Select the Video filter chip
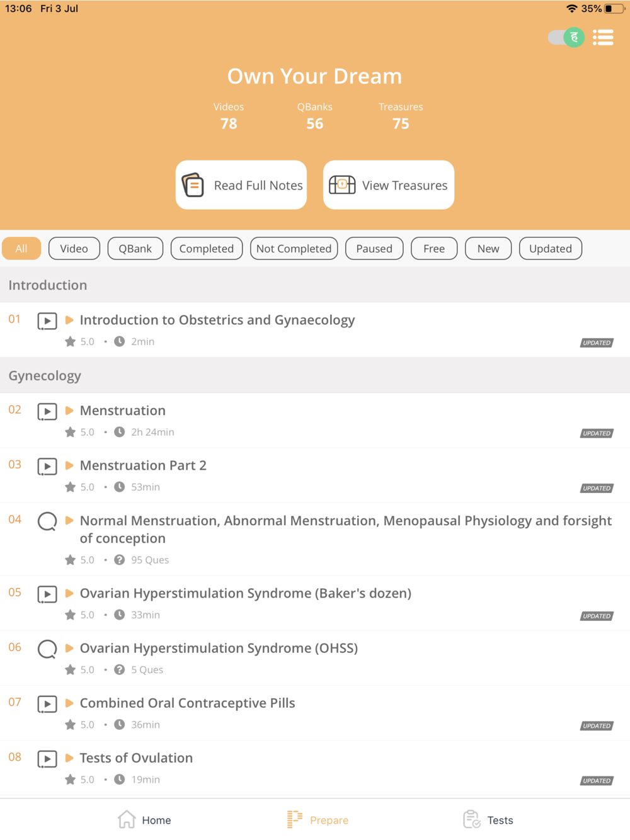Image resolution: width=630 pixels, height=840 pixels. point(74,249)
